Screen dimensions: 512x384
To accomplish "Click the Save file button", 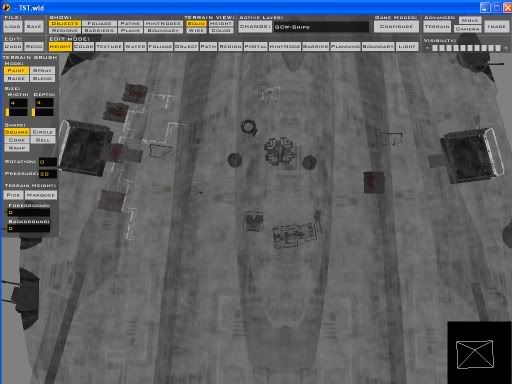I will pos(34,26).
